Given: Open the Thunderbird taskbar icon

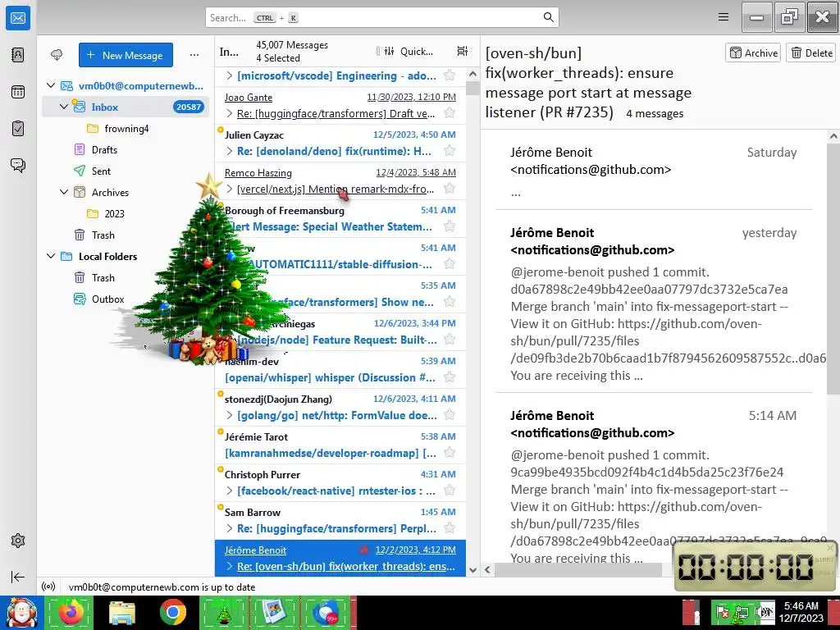Looking at the screenshot, I should [x=326, y=612].
